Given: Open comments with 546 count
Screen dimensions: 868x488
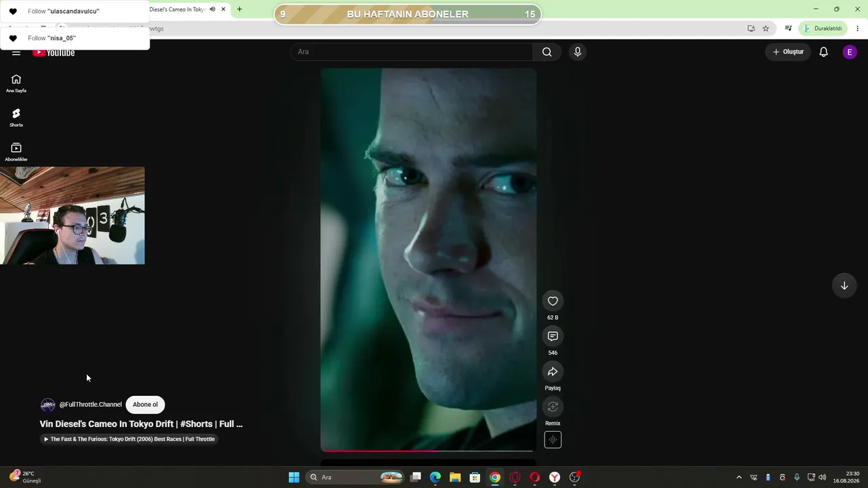Looking at the screenshot, I should coord(553,337).
